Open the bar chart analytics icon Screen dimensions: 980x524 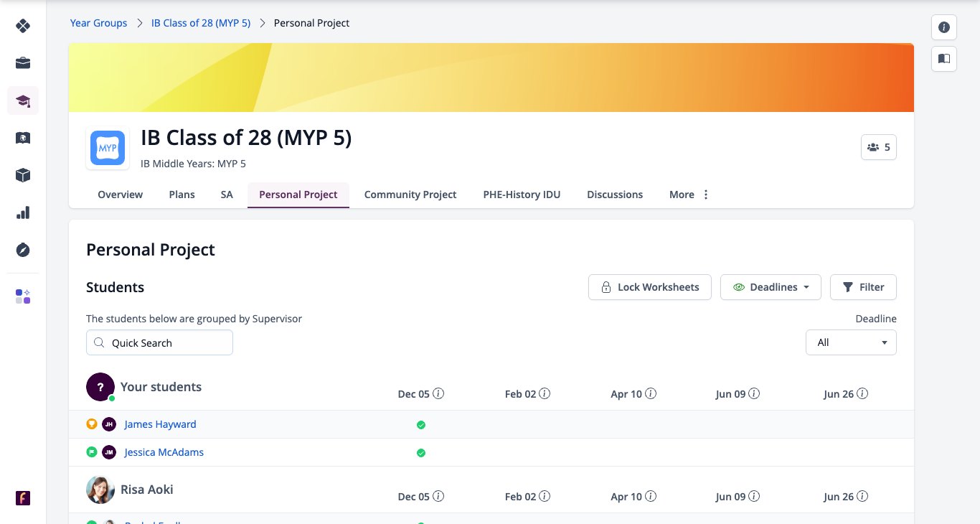point(23,212)
